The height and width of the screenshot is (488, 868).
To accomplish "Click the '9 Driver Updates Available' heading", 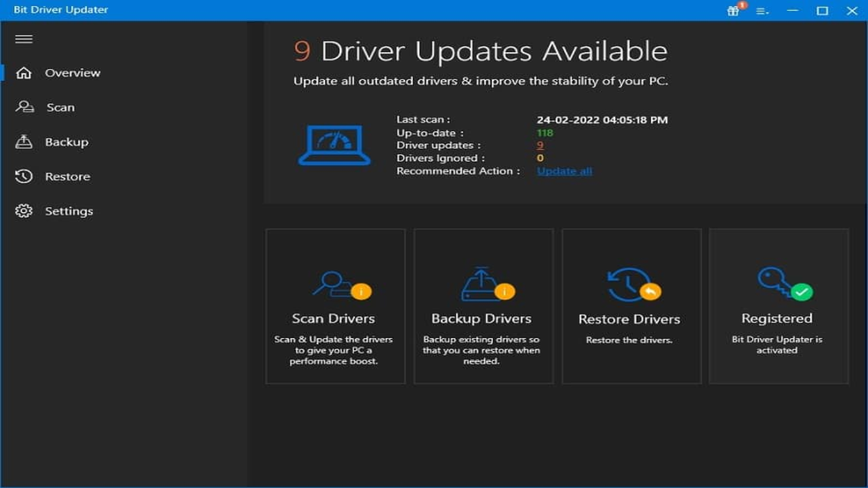I will tap(481, 52).
